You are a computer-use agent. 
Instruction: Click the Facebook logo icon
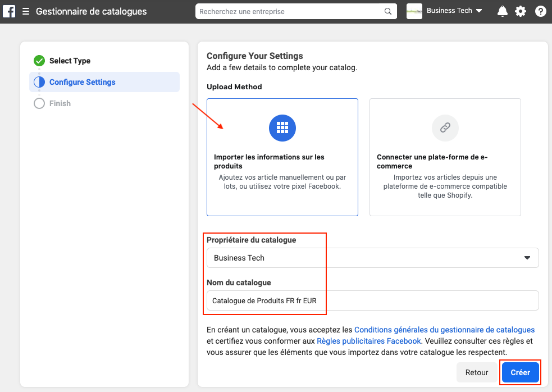tap(9, 11)
